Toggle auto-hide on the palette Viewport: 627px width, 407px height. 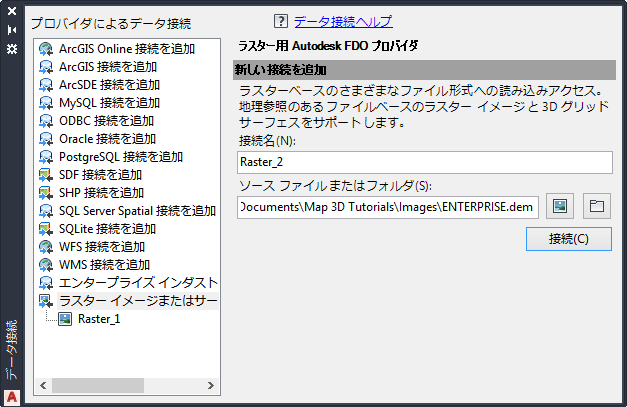pyautogui.click(x=12, y=30)
